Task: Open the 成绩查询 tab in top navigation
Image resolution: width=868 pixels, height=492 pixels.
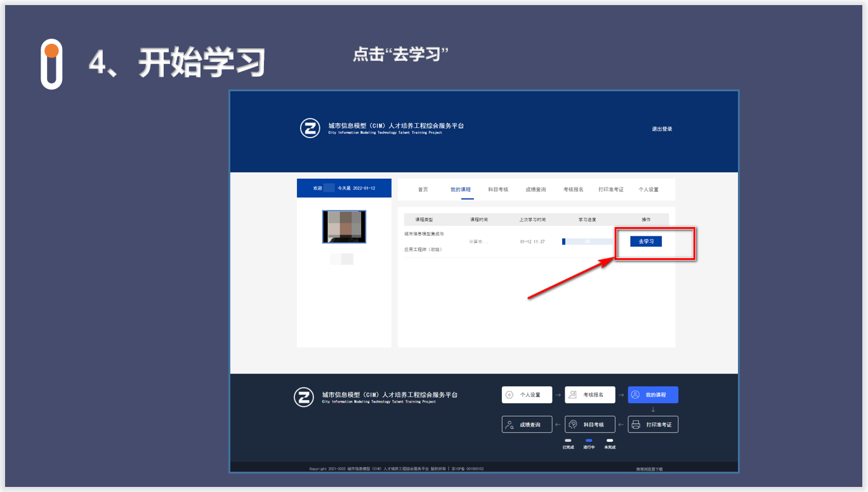Action: (536, 190)
